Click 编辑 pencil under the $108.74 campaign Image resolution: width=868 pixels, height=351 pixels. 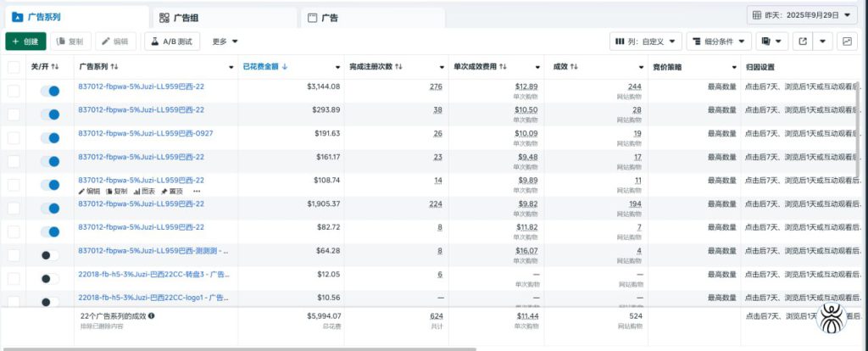[x=89, y=191]
